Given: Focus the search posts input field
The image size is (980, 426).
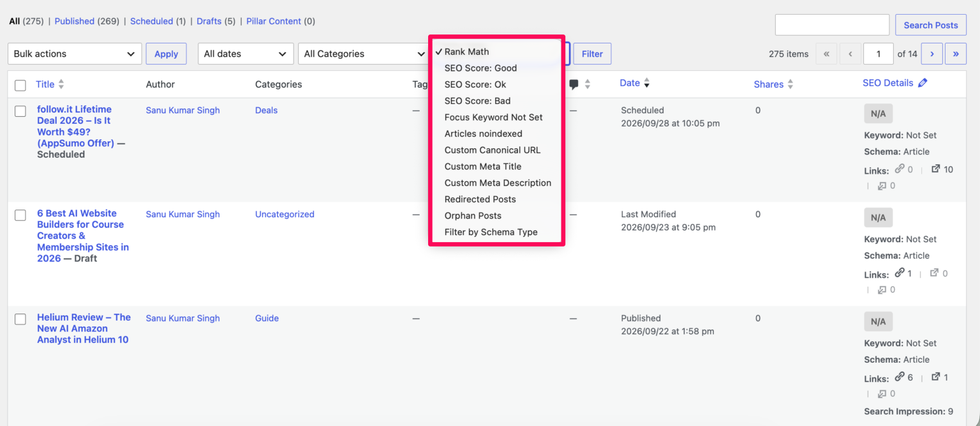Looking at the screenshot, I should click(x=832, y=25).
